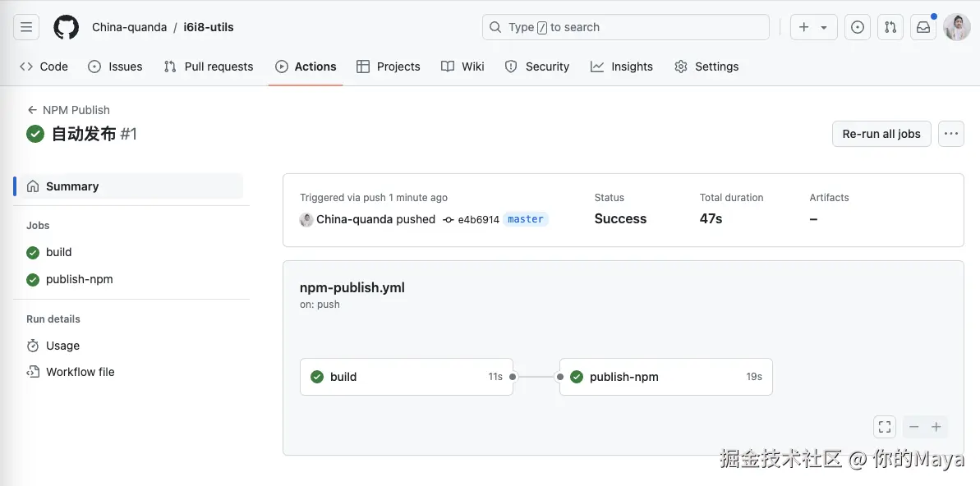Open the Workflow file in sidebar
Image resolution: width=980 pixels, height=486 pixels.
click(x=80, y=372)
